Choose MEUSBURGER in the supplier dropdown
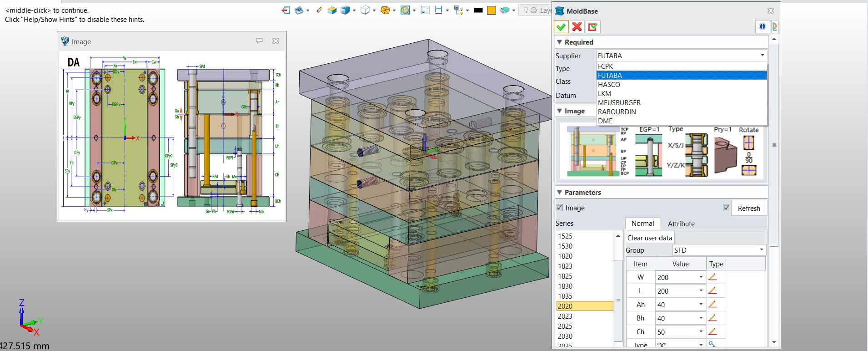 pyautogui.click(x=619, y=103)
